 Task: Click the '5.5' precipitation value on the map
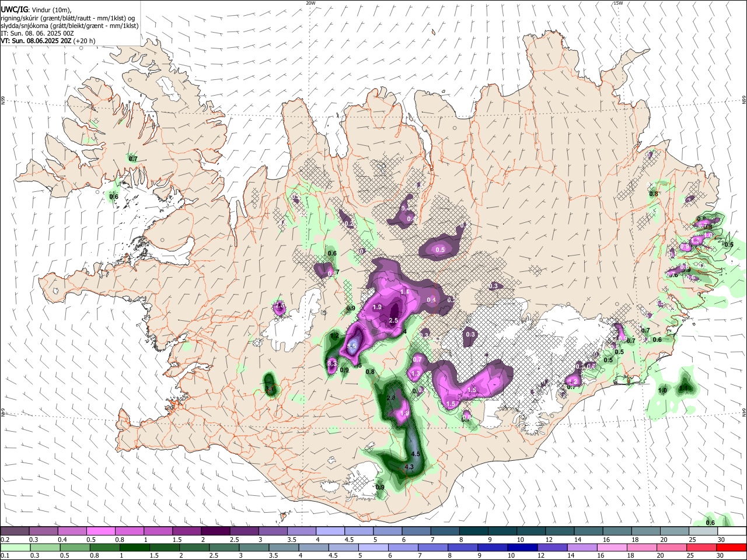click(x=351, y=346)
